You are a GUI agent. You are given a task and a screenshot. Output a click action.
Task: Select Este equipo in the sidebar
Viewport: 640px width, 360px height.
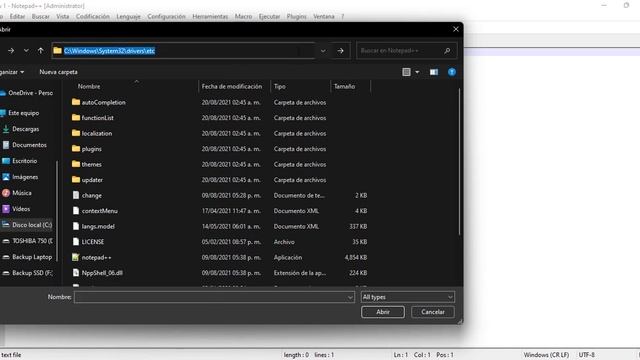(x=24, y=113)
